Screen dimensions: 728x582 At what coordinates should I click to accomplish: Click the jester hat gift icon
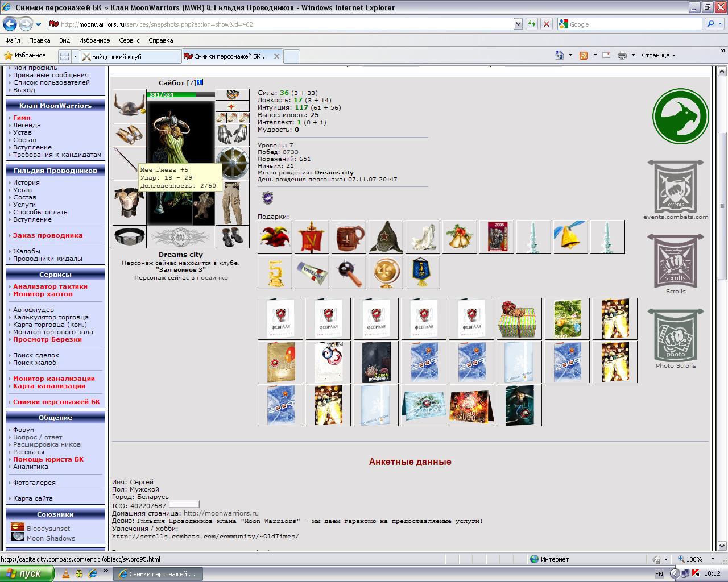click(x=275, y=236)
